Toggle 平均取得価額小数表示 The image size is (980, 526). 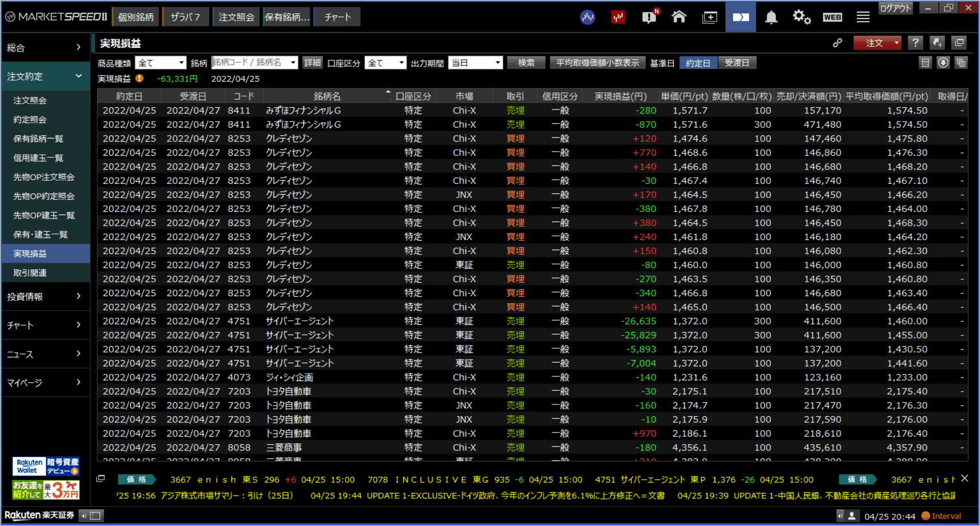pos(597,63)
